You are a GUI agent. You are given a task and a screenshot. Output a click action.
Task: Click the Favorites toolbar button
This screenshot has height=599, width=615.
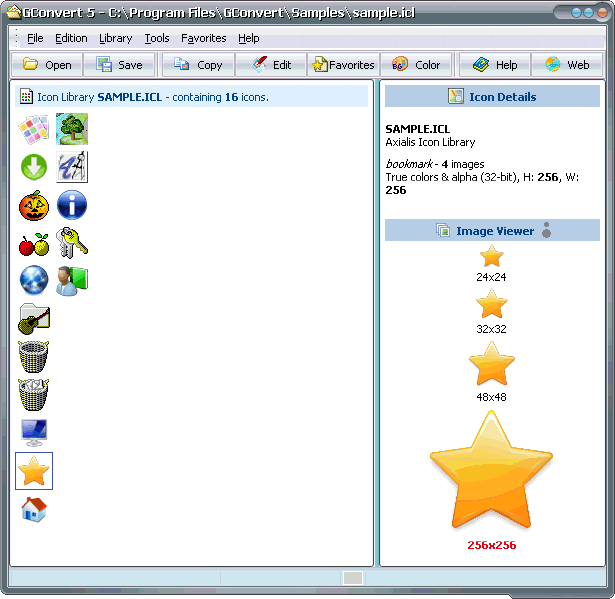coord(344,65)
